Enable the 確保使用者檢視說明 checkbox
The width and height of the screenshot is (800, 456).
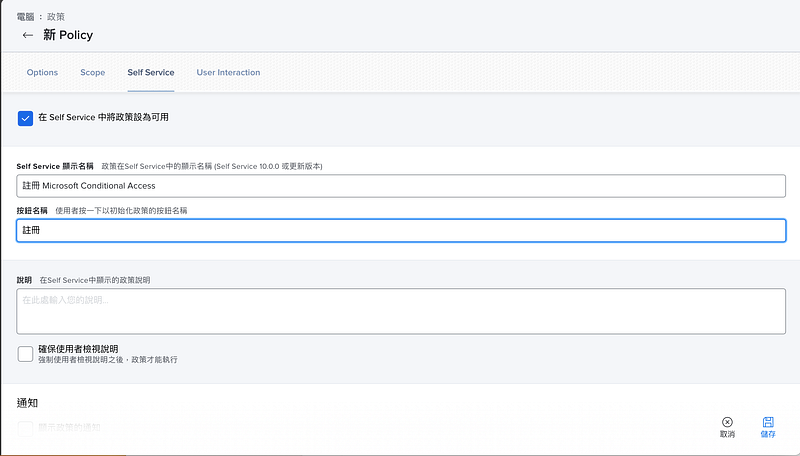coord(26,353)
